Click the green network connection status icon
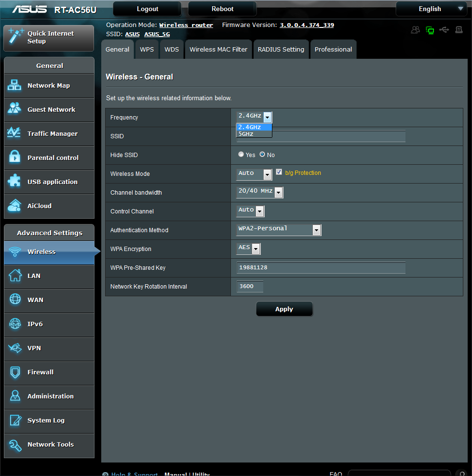 [x=430, y=30]
